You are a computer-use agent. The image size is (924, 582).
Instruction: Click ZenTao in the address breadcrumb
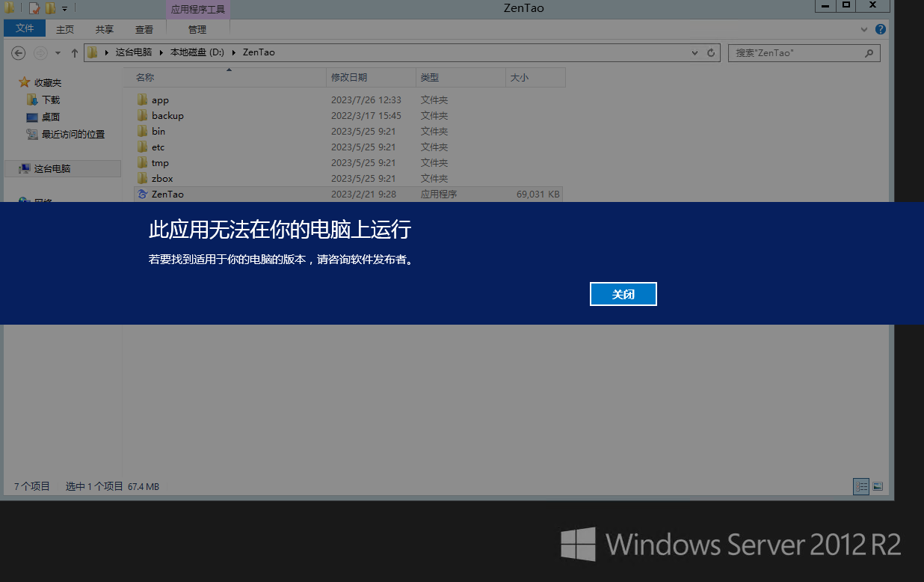(x=259, y=52)
